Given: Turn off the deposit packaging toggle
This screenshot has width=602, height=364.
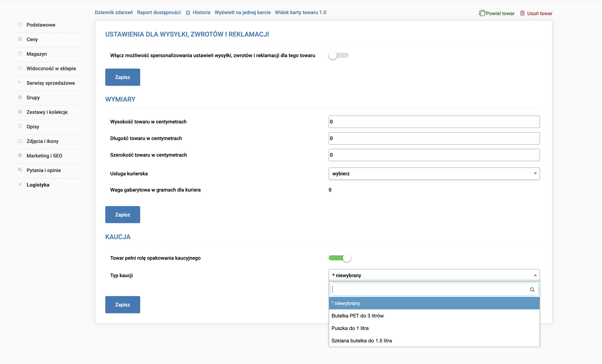Looking at the screenshot, I should 340,258.
